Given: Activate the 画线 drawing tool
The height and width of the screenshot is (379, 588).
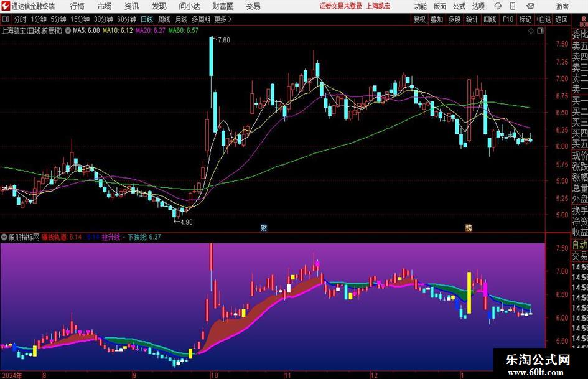Looking at the screenshot, I should click(490, 19).
